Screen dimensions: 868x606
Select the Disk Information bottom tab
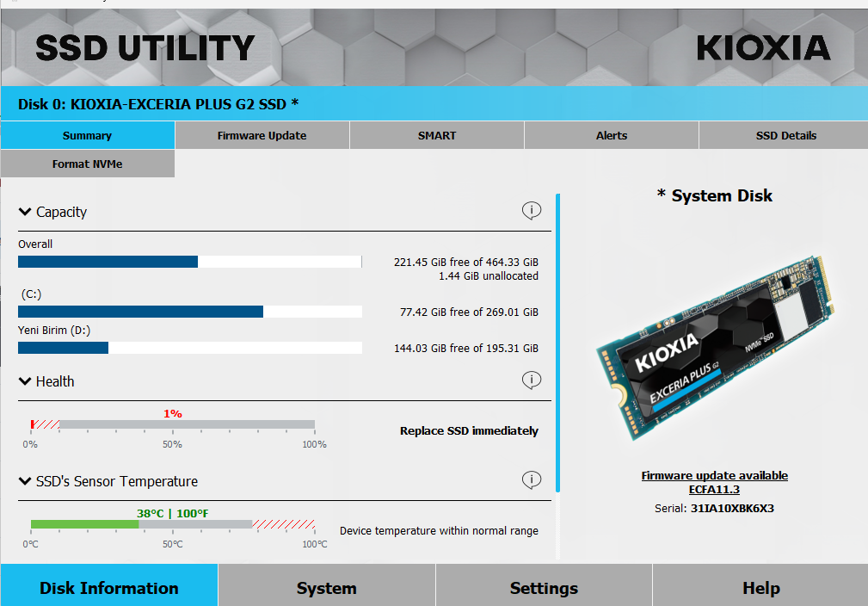(109, 587)
